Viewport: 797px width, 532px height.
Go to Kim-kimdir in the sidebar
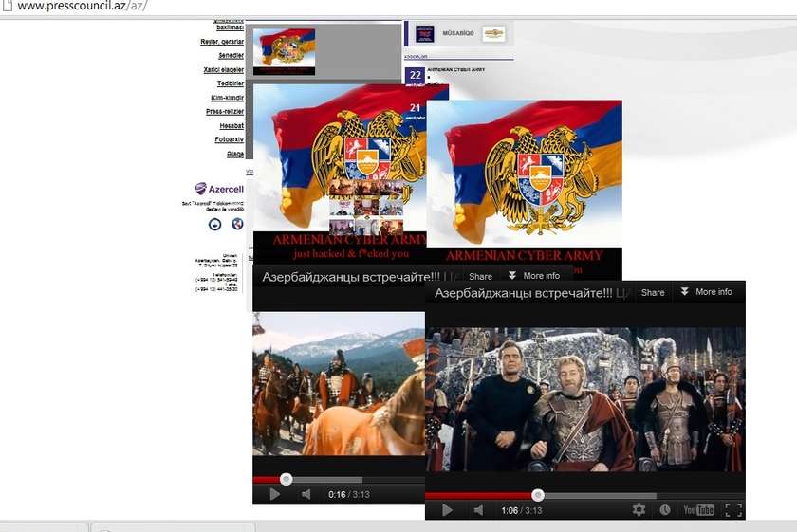point(227,98)
